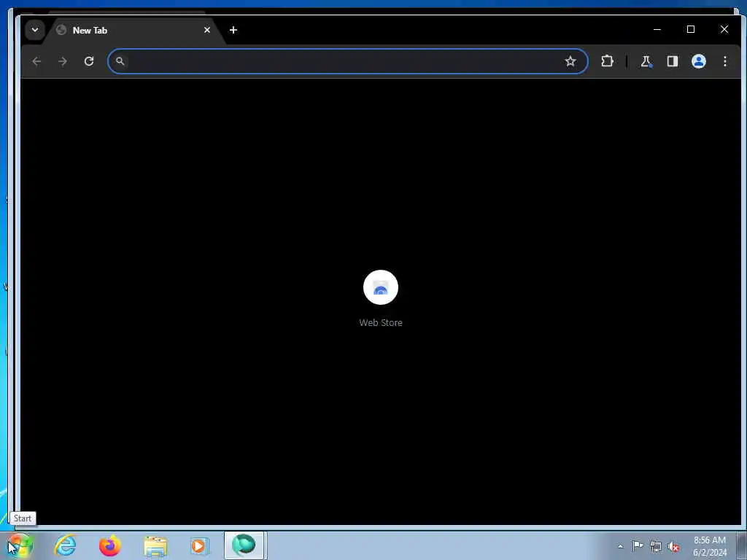Toggle the side panel

tap(672, 61)
